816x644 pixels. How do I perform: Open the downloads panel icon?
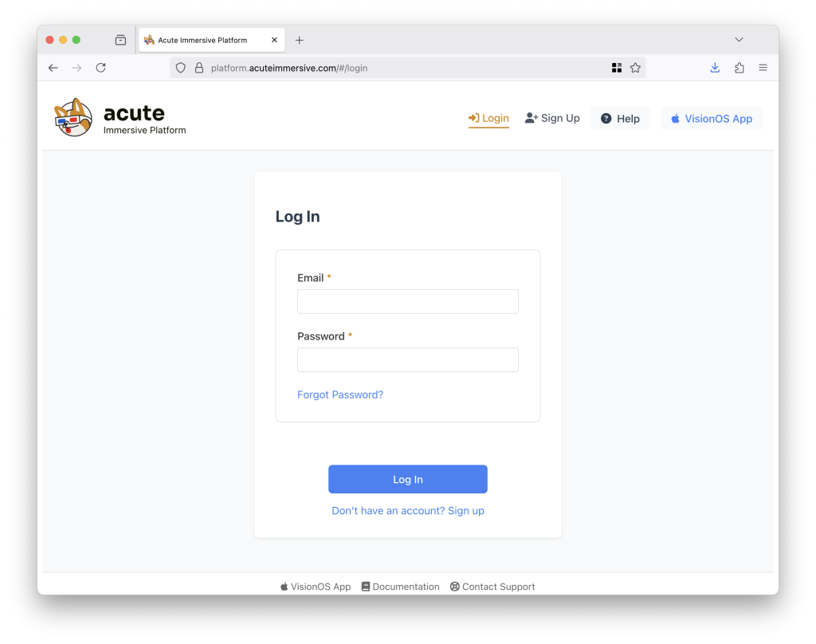pyautogui.click(x=715, y=68)
